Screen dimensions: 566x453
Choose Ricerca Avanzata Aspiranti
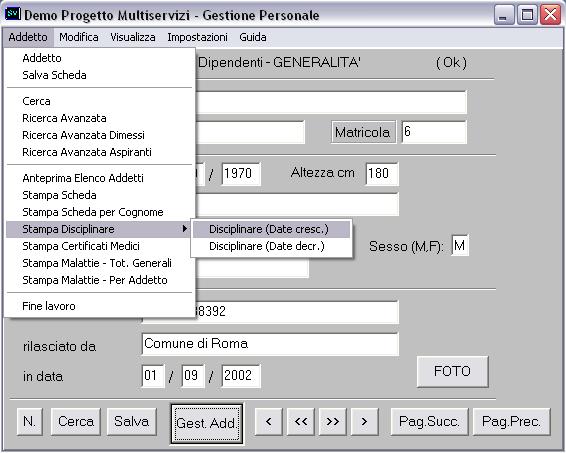[100, 152]
